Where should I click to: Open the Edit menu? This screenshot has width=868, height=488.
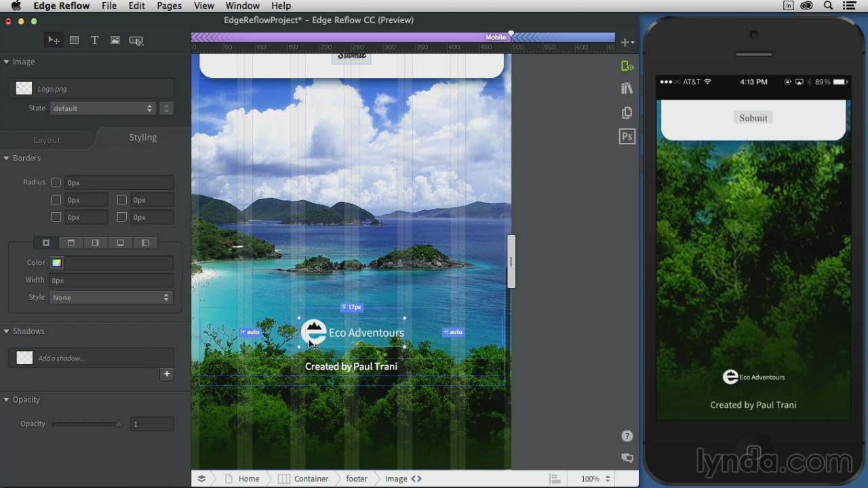[137, 6]
